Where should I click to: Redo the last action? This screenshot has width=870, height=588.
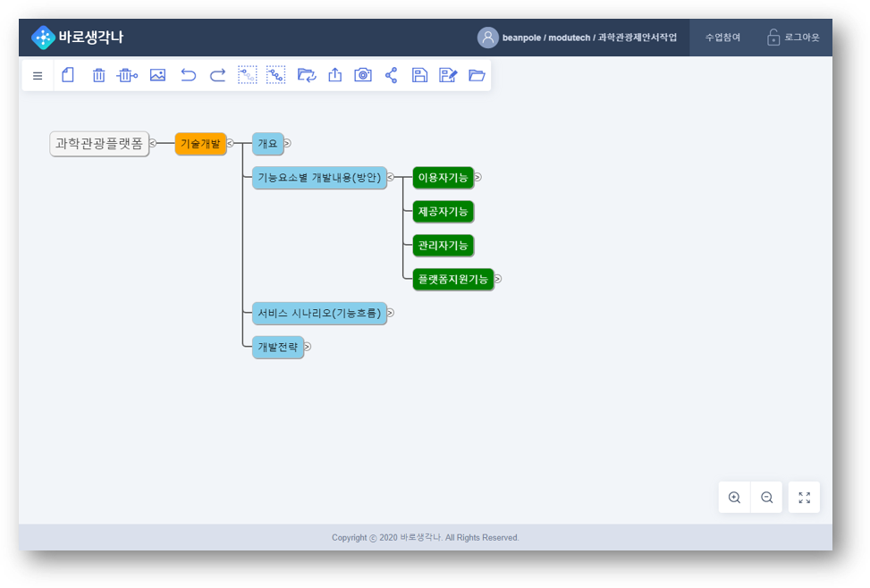click(217, 75)
